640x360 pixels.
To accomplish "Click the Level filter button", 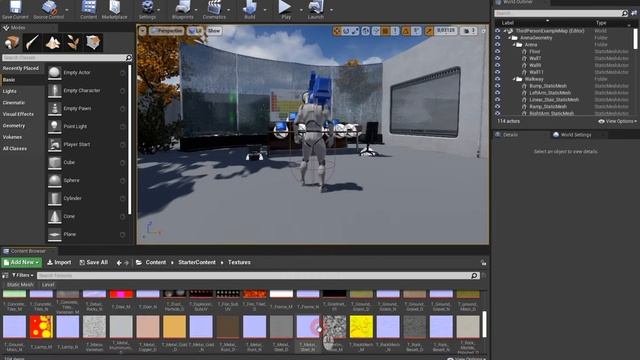I will click(48, 284).
